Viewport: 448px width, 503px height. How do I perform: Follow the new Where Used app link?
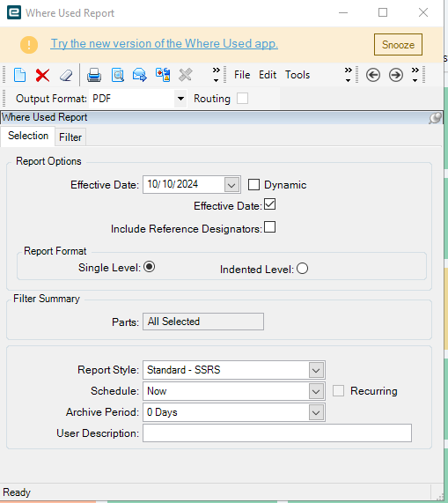tap(164, 44)
